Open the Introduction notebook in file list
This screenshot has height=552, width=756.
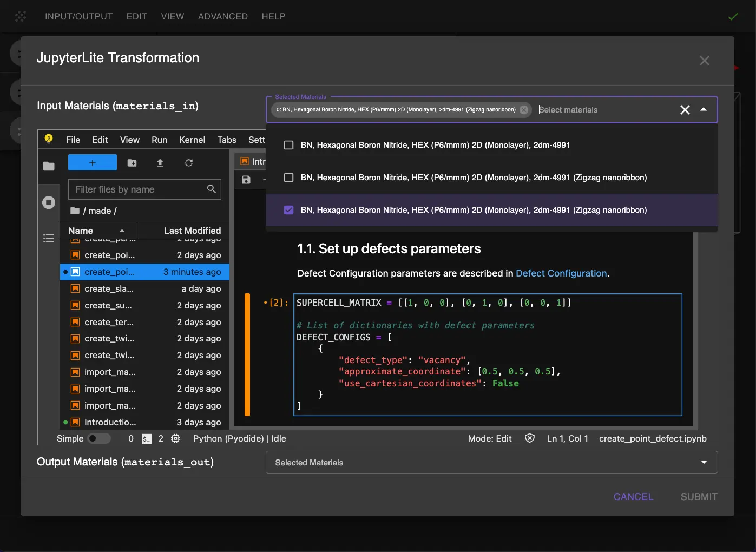click(110, 422)
